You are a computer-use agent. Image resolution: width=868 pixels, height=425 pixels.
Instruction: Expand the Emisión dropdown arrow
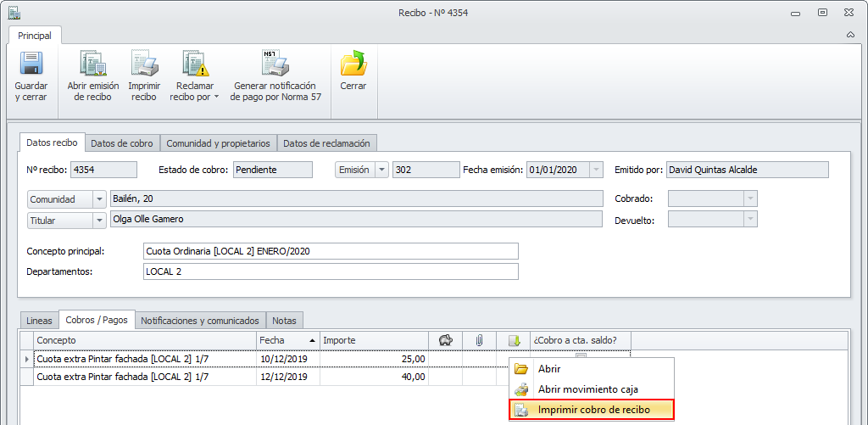[382, 171]
